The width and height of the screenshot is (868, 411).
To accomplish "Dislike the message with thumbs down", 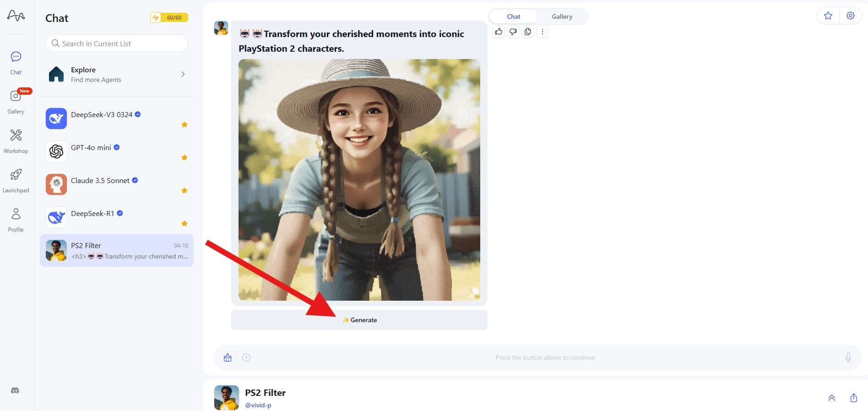I will click(x=513, y=32).
